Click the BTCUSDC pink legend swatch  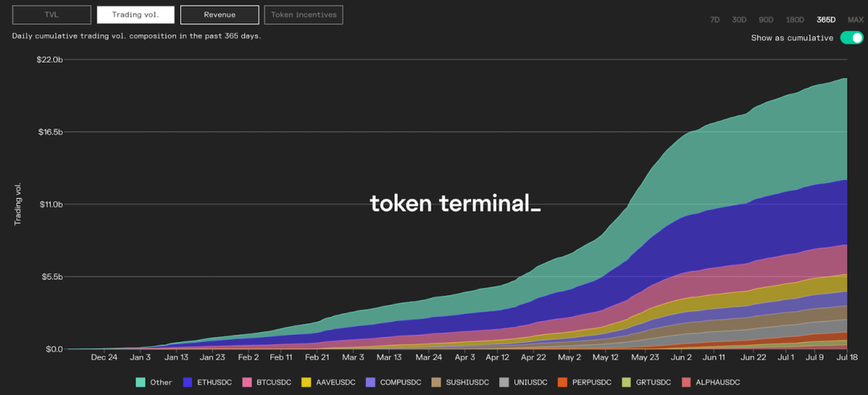246,382
